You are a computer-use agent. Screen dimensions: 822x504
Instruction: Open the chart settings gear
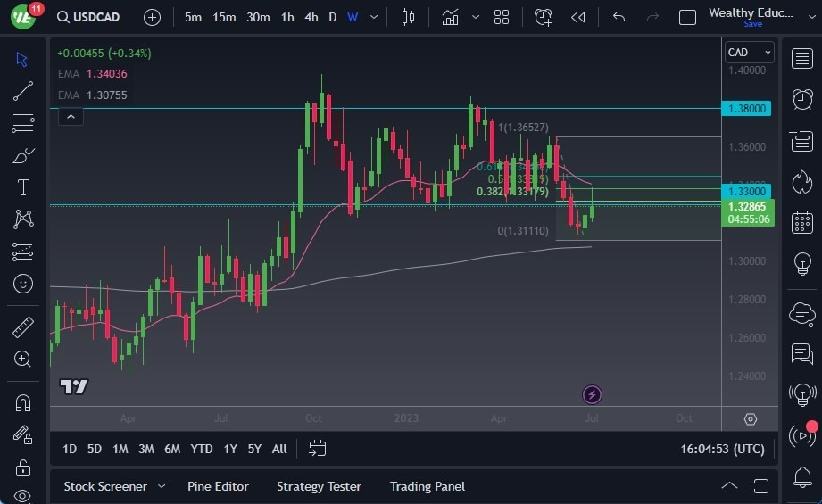coord(751,419)
